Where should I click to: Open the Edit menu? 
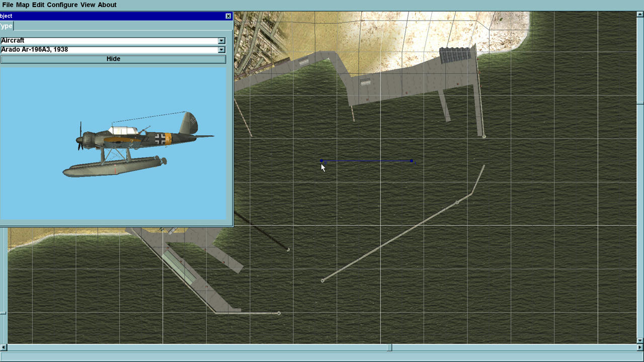(x=38, y=5)
